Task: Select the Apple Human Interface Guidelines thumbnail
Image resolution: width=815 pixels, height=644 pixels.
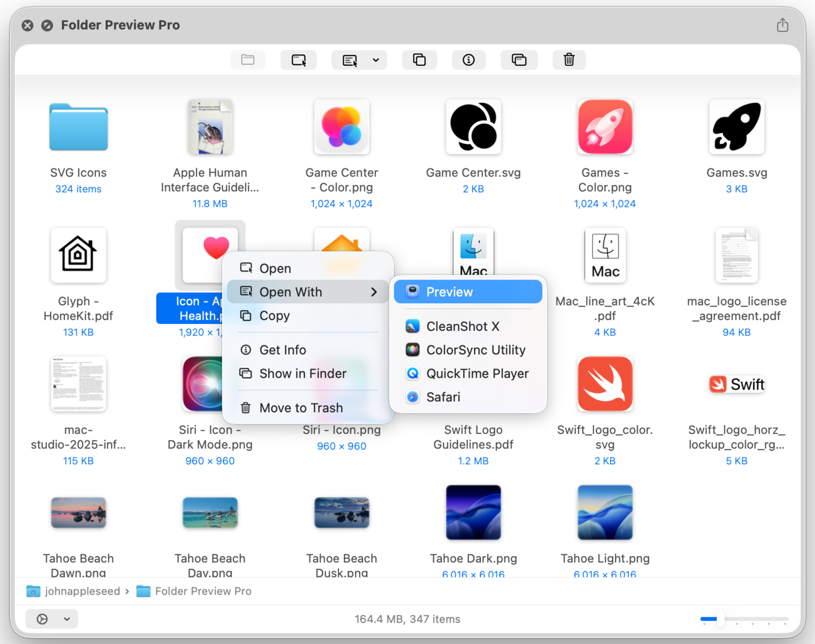Action: (210, 127)
